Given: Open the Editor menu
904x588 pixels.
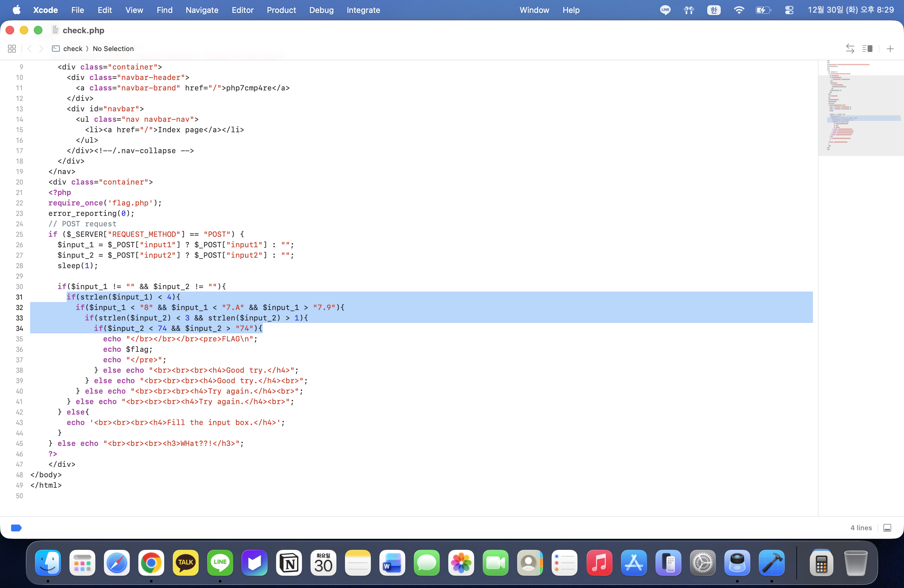Looking at the screenshot, I should 242,10.
